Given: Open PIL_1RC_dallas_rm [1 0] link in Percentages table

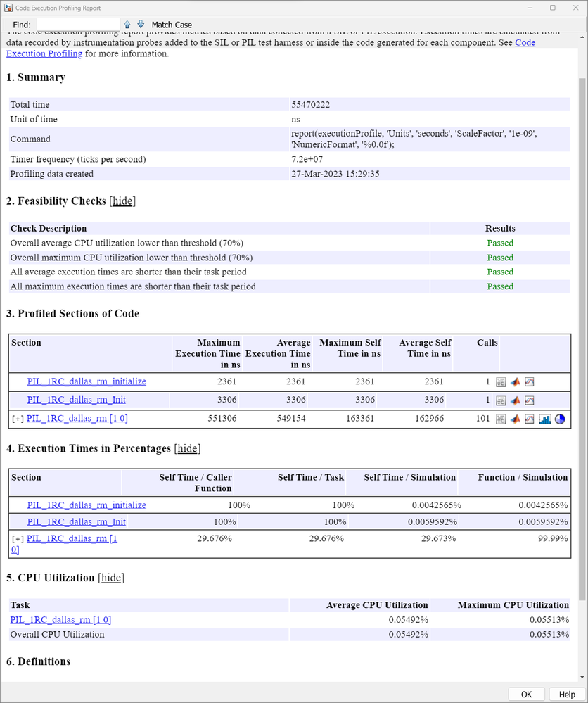Looking at the screenshot, I should (72, 538).
